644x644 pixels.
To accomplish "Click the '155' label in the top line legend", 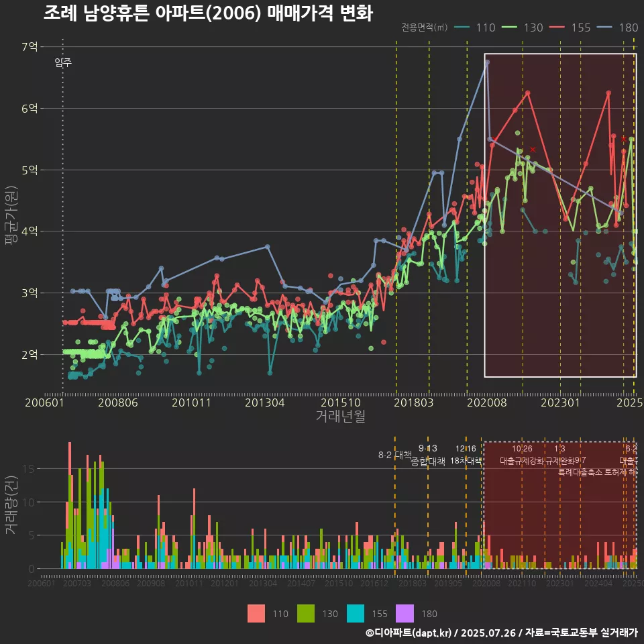I will click(x=581, y=28).
